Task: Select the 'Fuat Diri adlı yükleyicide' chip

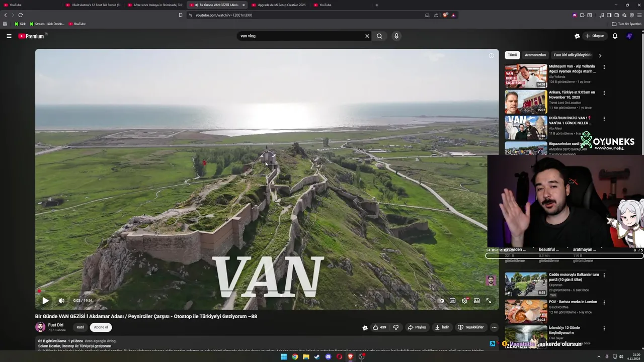Action: 573,55
